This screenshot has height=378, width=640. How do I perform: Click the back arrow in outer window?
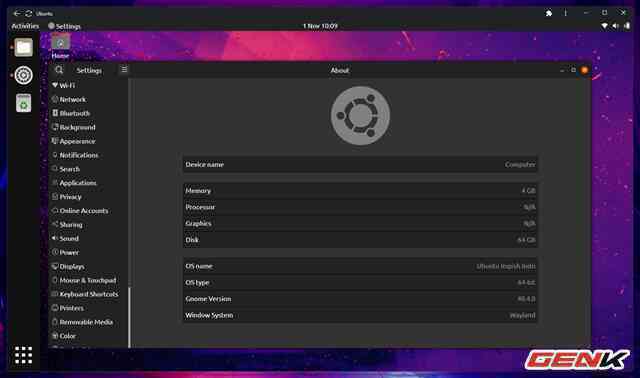(16, 13)
